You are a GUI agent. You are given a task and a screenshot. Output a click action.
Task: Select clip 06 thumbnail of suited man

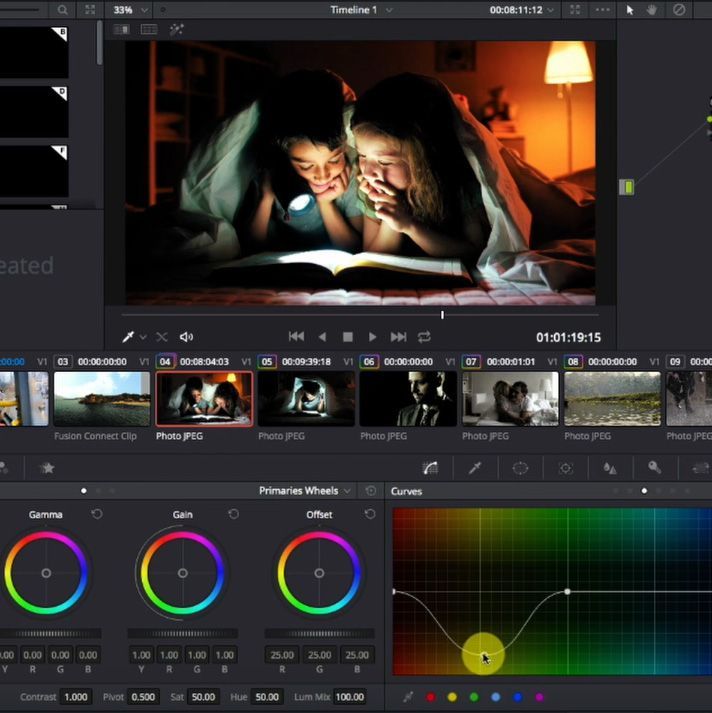(408, 399)
